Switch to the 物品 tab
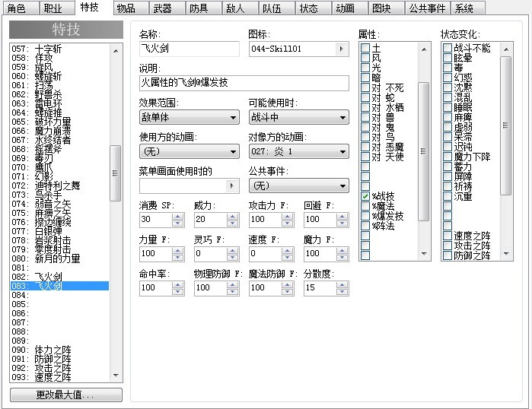This screenshot has height=409, width=532. tap(131, 8)
